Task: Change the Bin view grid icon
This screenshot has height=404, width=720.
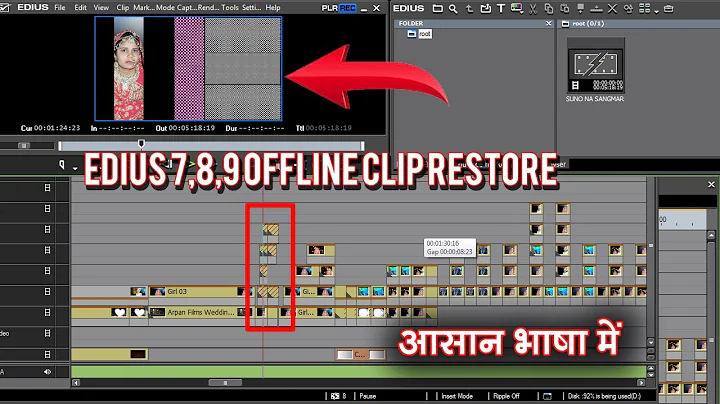Action: pos(644,8)
